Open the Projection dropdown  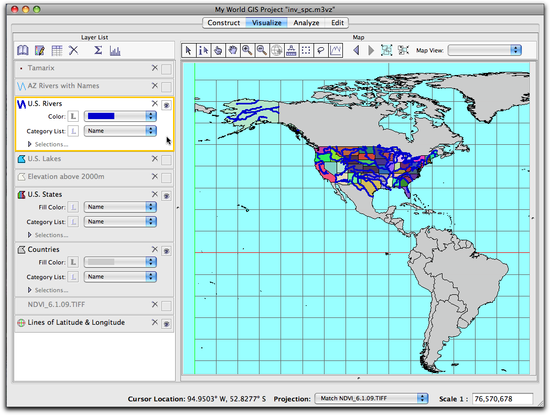coord(371,399)
